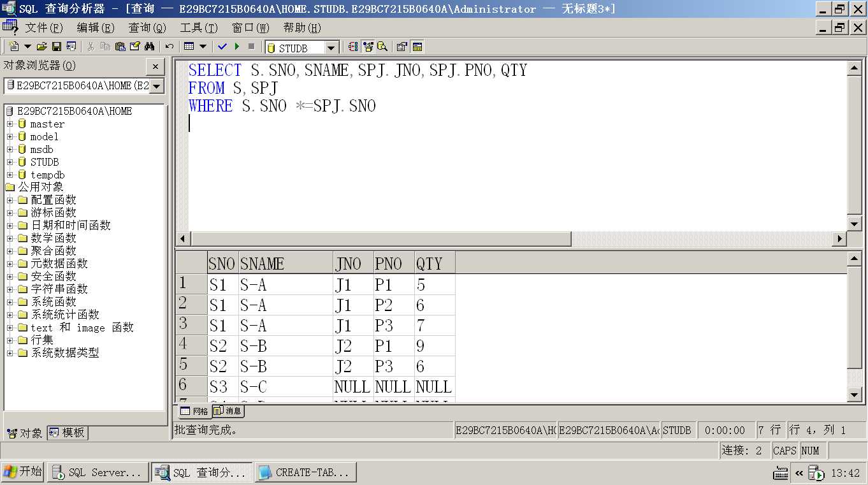Click the Insert Template toolbar icon
This screenshot has height=485, width=868.
click(x=71, y=47)
